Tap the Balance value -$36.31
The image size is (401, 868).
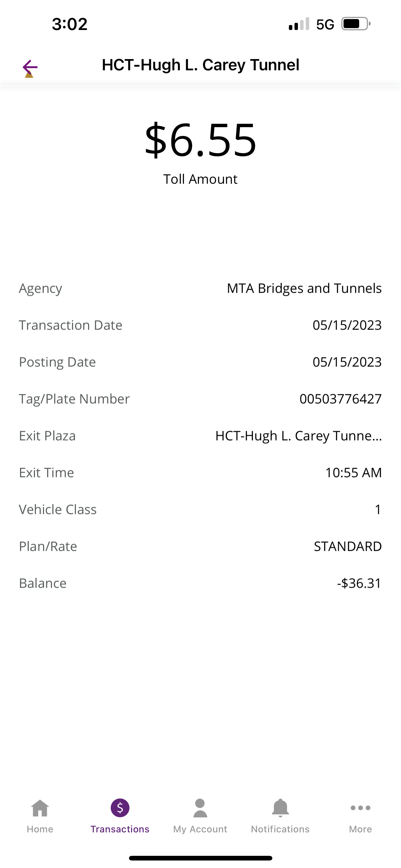click(359, 583)
